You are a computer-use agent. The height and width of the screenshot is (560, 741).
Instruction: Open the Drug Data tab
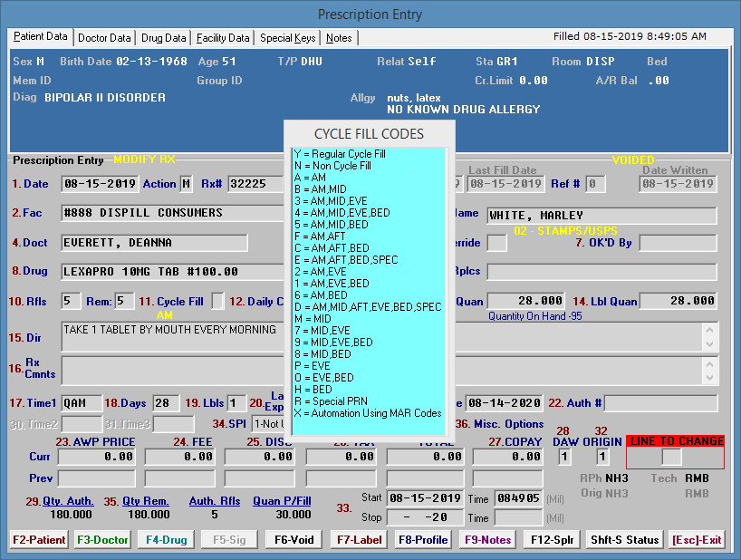click(x=164, y=38)
